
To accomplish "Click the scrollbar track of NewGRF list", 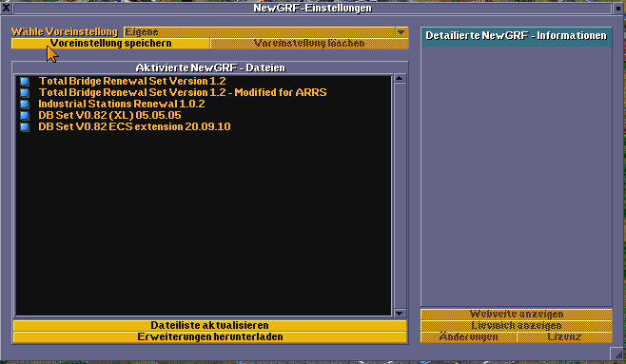I will (x=400, y=196).
